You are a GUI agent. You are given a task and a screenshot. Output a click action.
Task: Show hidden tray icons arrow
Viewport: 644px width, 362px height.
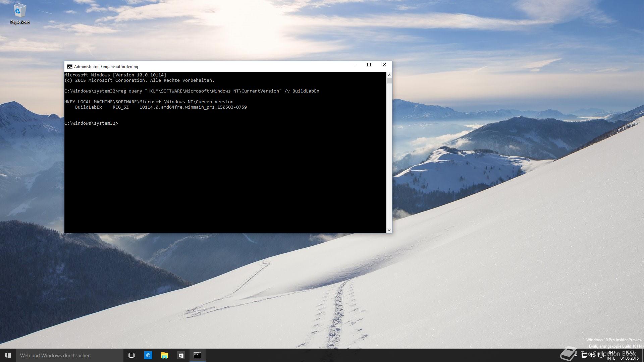[576, 355]
